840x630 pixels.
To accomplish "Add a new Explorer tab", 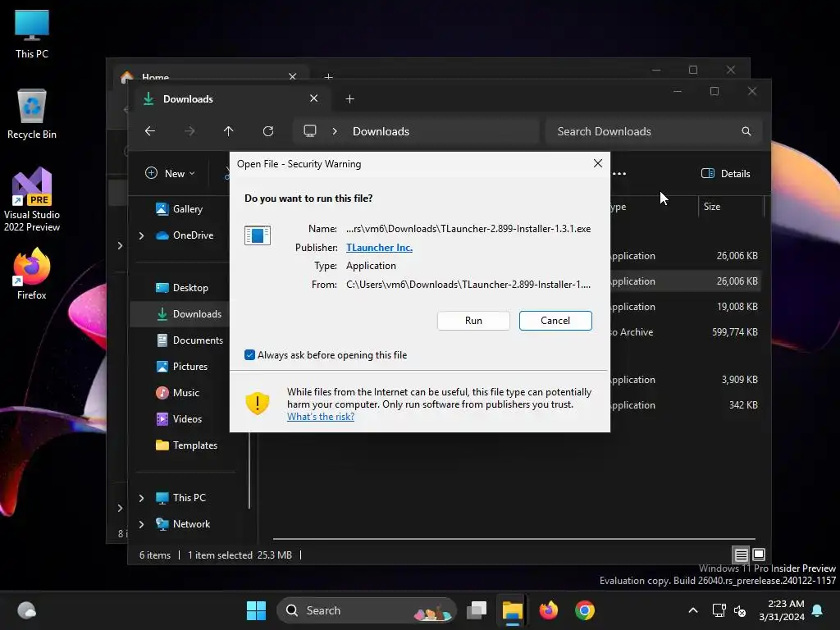I will tap(349, 99).
